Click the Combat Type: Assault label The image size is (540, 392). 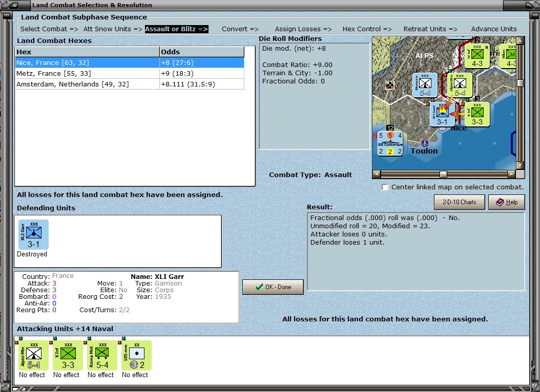310,175
